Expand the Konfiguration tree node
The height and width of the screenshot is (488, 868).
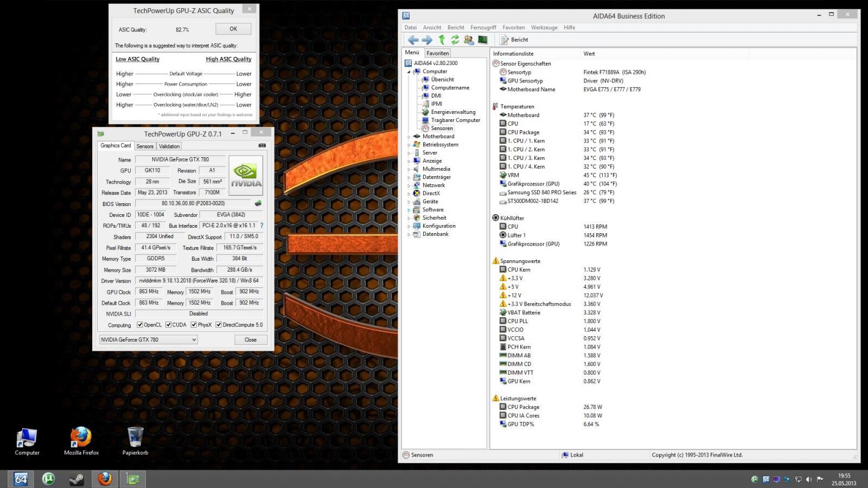[x=409, y=226]
